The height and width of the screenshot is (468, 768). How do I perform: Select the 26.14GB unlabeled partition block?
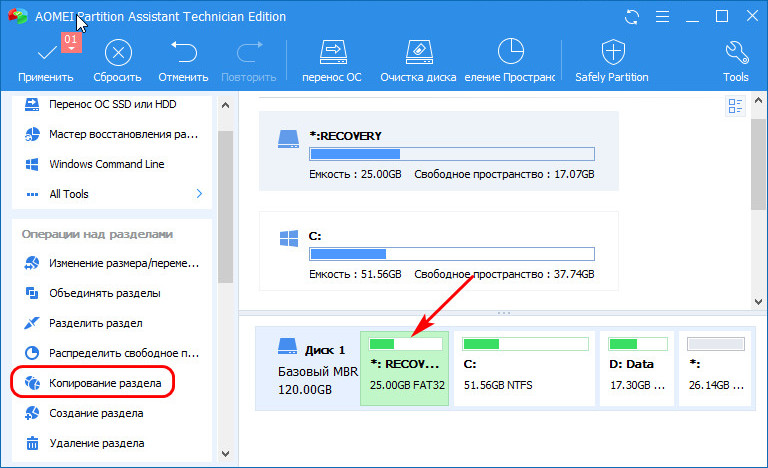pyautogui.click(x=715, y=368)
